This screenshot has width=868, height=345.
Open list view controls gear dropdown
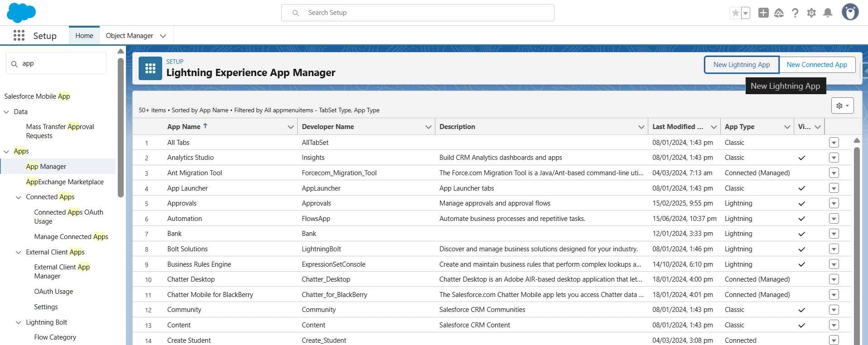[x=842, y=105]
